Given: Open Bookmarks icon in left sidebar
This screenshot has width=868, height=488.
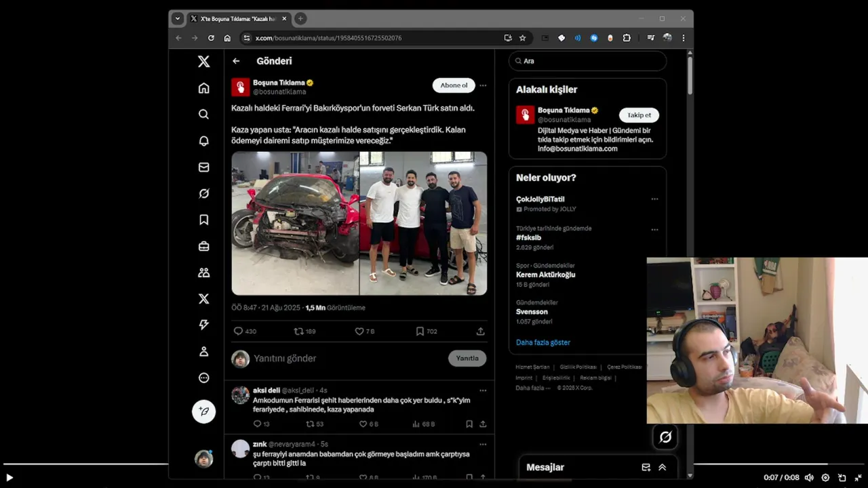Looking at the screenshot, I should click(203, 220).
